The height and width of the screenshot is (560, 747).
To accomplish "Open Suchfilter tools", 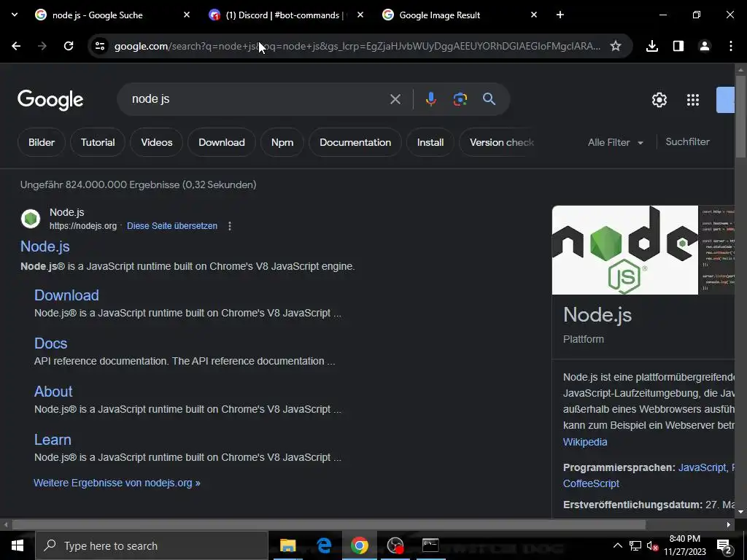I will point(687,142).
